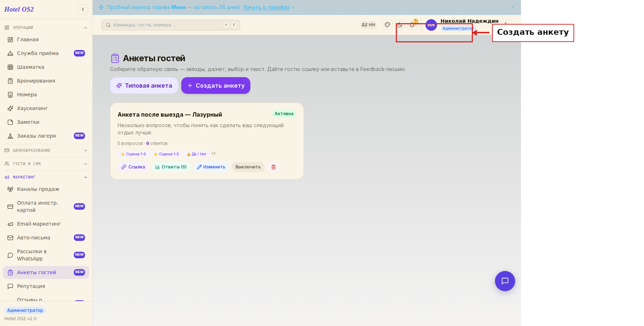Delete the survey with trash icon

[274, 167]
